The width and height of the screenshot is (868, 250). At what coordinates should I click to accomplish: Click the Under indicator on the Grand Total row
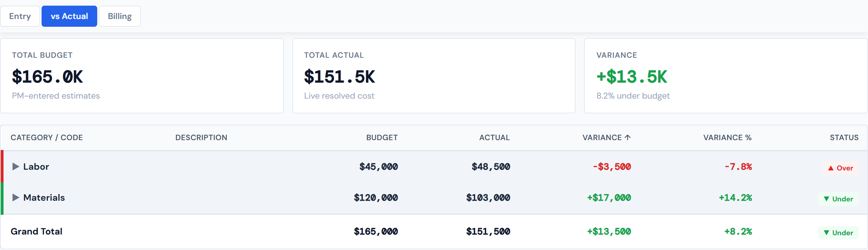coord(838,232)
